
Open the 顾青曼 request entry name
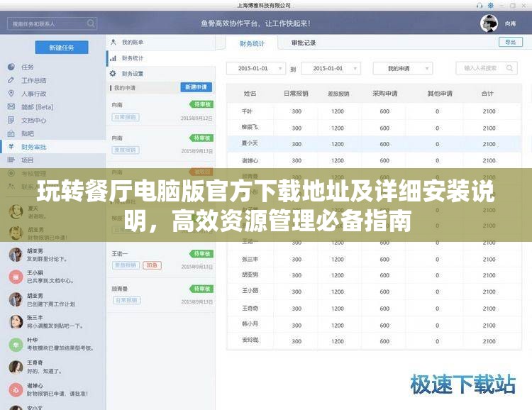pyautogui.click(x=120, y=289)
